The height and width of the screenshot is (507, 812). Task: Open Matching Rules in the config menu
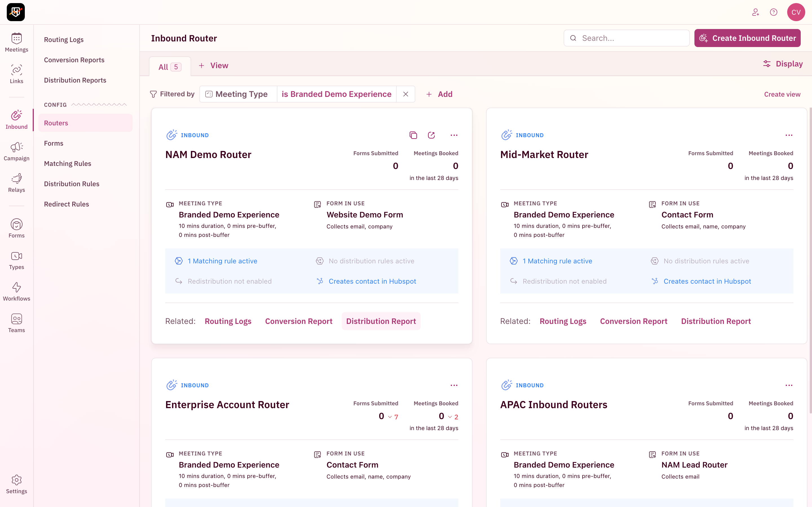coord(67,164)
